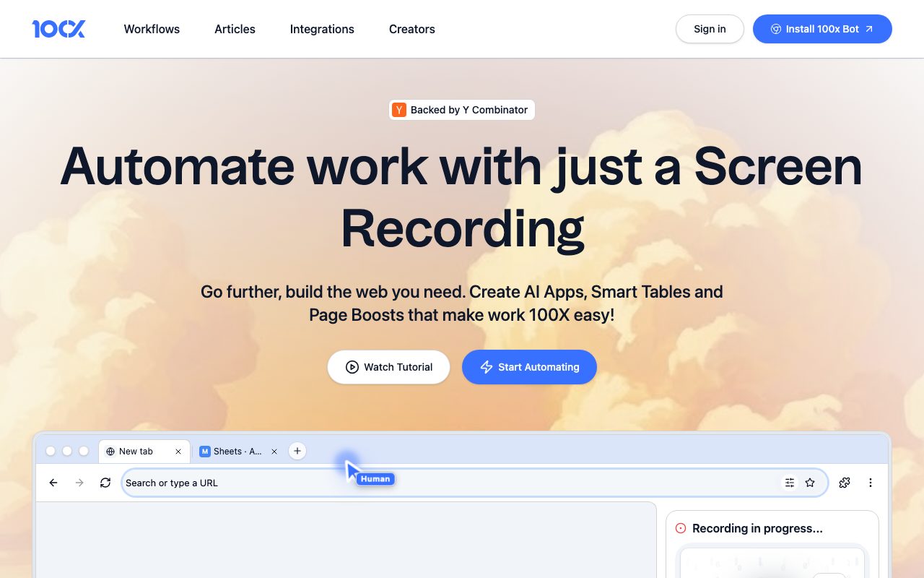This screenshot has width=924, height=578.
Task: Close the New tab browser tab
Action: 178,452
